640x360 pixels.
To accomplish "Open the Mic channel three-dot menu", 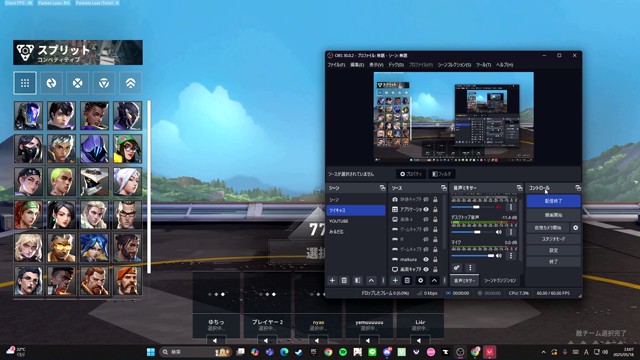I will click(511, 256).
